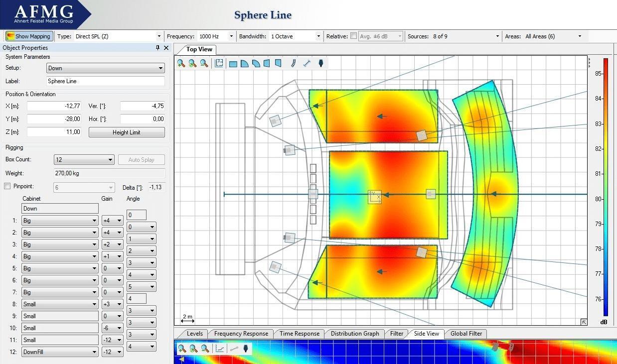This screenshot has width=617, height=364.
Task: Select the quarter-circle area shape tool
Action: pos(244,64)
